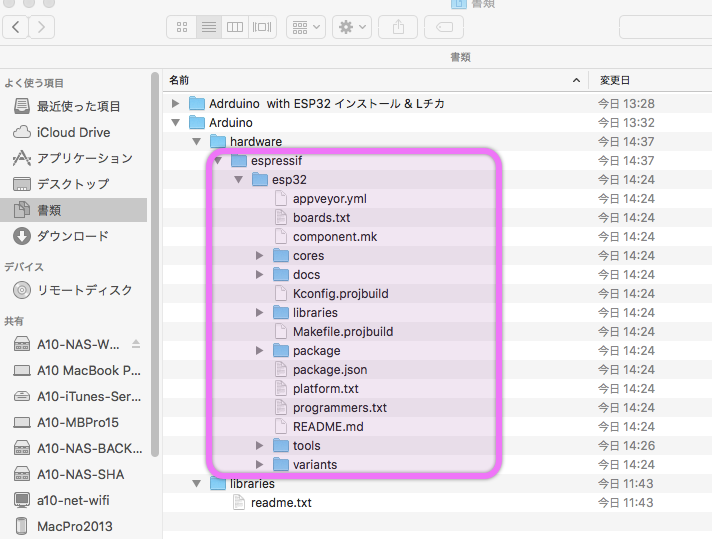This screenshot has width=712, height=539.
Task: Select the boards.txt file
Action: click(x=321, y=218)
